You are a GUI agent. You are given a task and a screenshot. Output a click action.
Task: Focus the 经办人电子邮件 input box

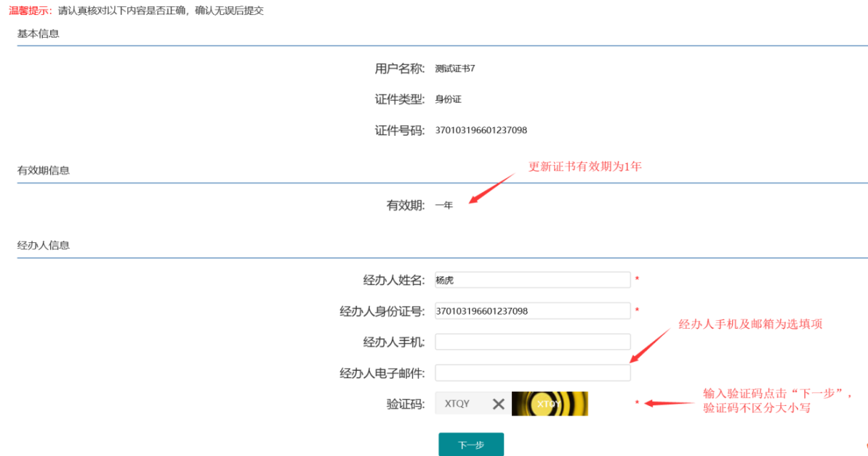[532, 372]
